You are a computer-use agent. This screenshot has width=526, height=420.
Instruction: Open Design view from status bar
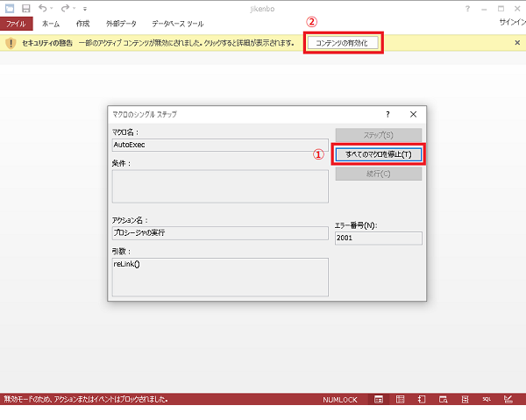(x=508, y=399)
